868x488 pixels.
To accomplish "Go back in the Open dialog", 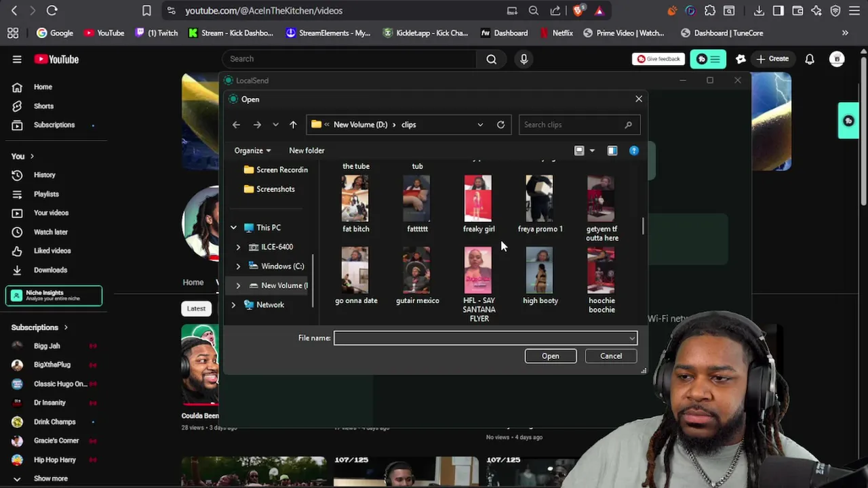I will coord(236,125).
